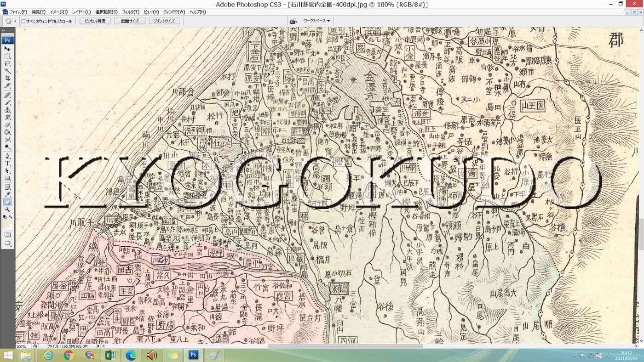The image size is (644, 362).
Task: Open the ウィンドウ(W) menu
Action: 174,12
